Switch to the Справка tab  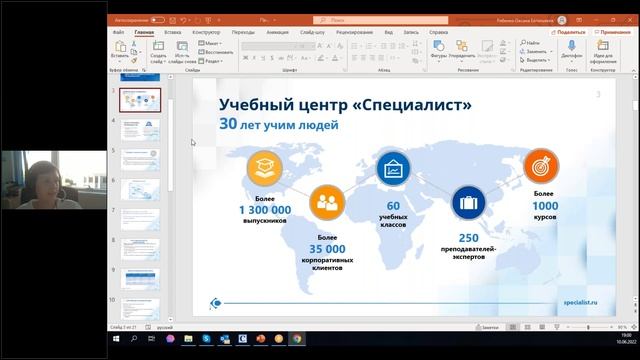(438, 32)
